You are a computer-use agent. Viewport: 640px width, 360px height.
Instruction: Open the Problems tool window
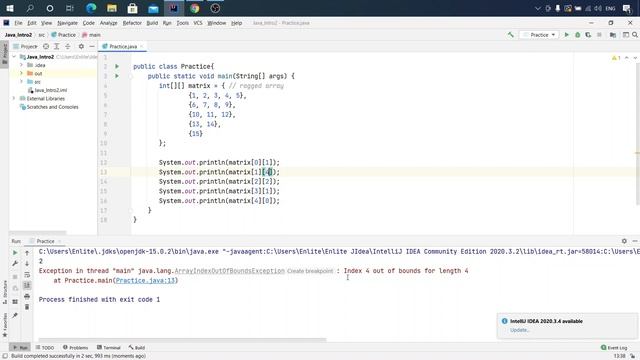pos(76,348)
